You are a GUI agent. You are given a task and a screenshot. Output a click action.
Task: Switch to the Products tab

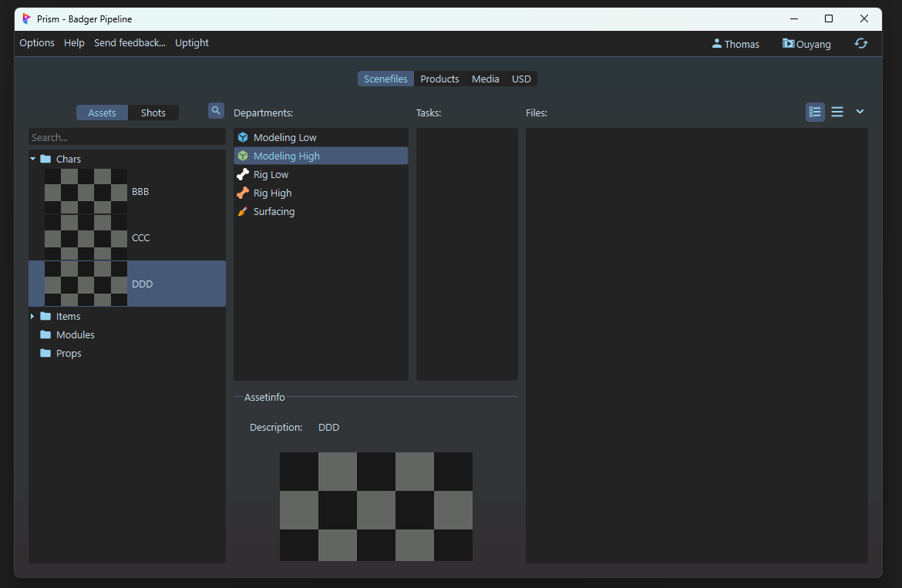(439, 79)
